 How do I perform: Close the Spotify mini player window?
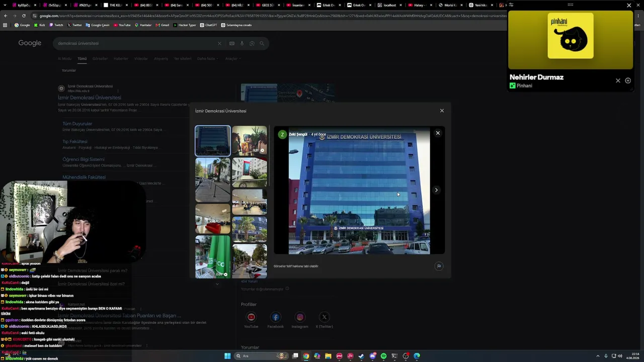click(629, 5)
